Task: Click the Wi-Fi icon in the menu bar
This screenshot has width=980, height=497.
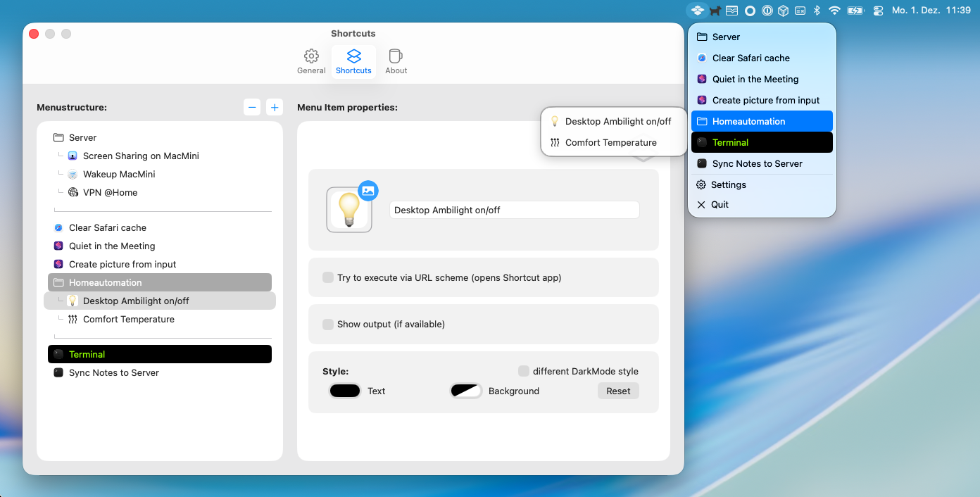Action: tap(834, 11)
